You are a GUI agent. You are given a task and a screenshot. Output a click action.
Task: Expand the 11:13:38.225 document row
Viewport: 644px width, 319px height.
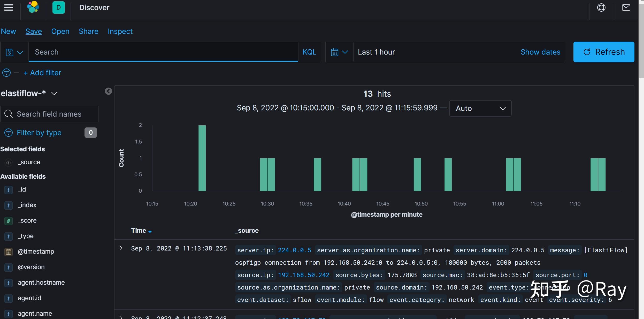[121, 248]
